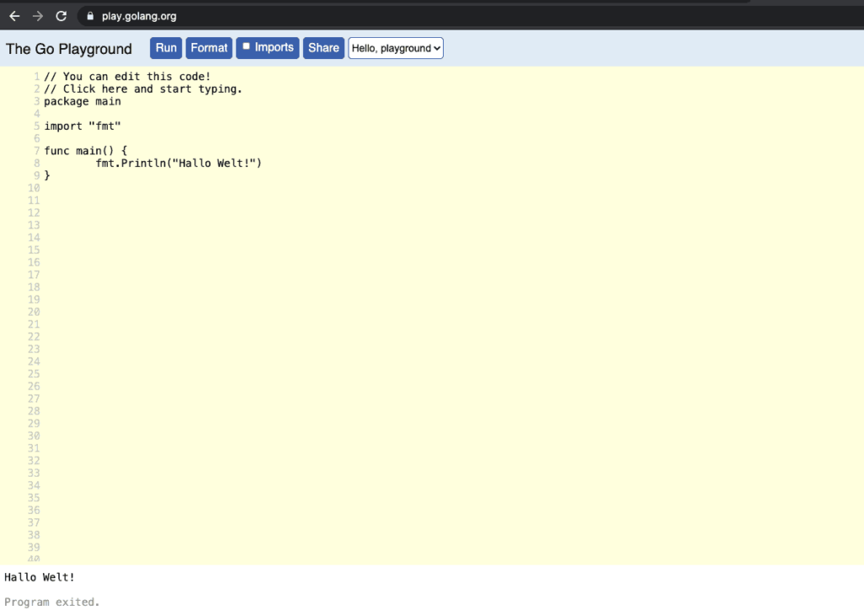
Task: Run the Go program
Action: tap(166, 48)
